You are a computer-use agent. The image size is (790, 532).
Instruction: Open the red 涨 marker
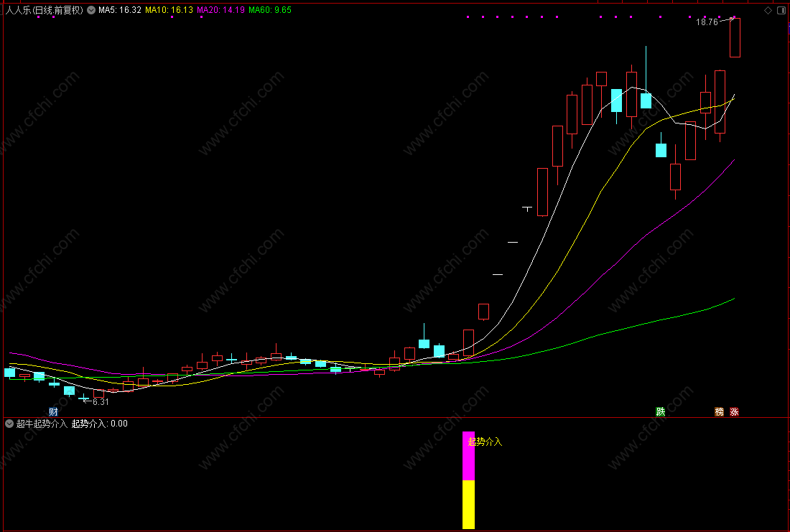[734, 411]
